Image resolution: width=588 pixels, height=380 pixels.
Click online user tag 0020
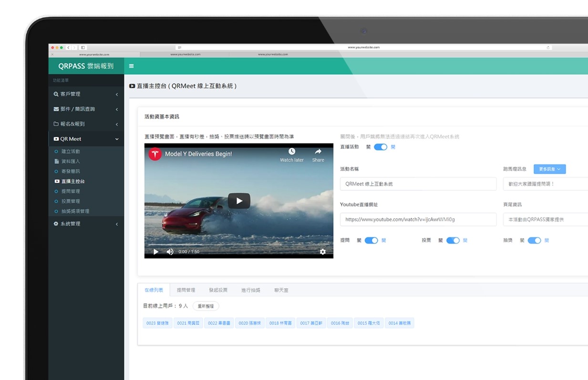tap(250, 323)
